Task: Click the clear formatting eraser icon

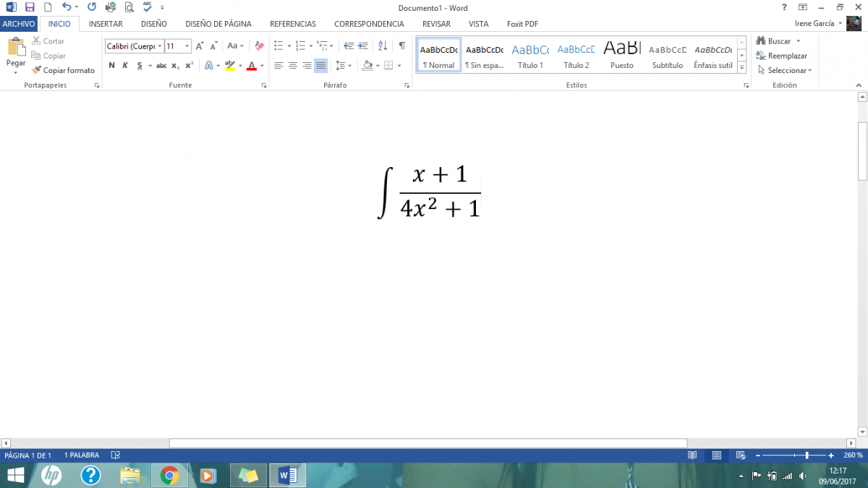Action: click(x=260, y=46)
